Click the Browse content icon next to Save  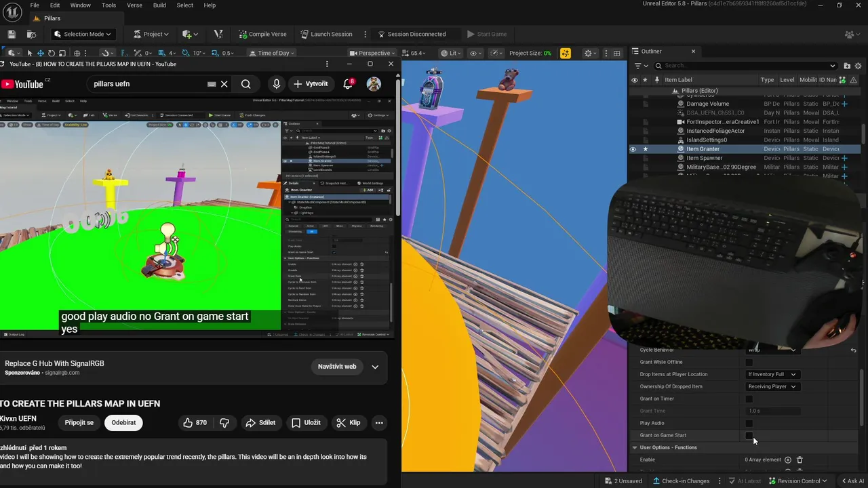tap(31, 34)
